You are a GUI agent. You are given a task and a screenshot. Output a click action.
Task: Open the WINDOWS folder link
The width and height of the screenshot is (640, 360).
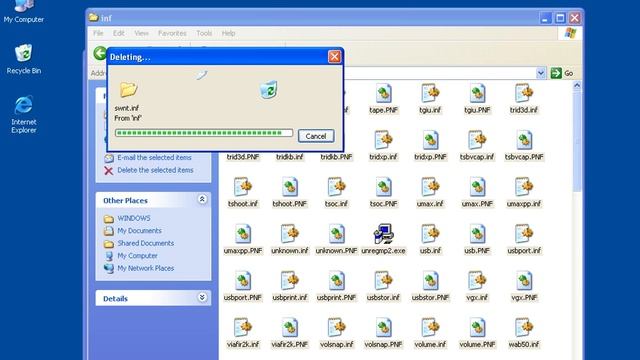[133, 218]
